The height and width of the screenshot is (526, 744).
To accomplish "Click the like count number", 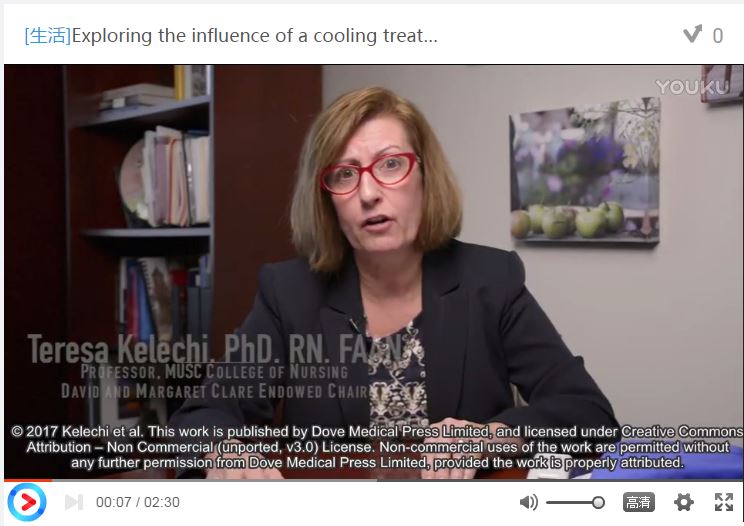I will point(718,36).
